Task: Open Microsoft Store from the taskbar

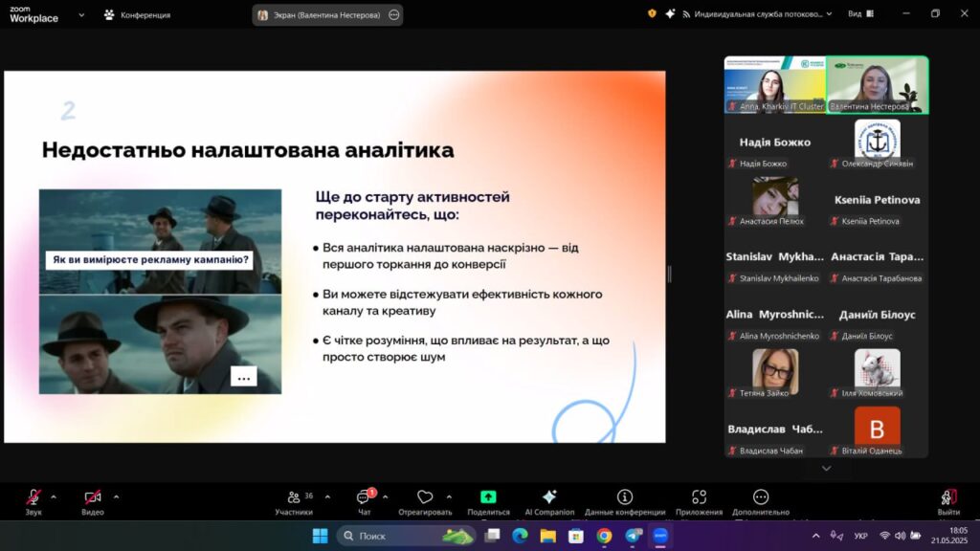Action: [x=576, y=536]
